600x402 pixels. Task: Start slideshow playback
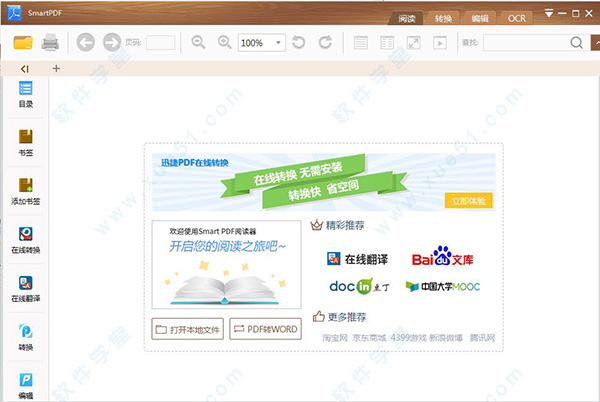click(x=440, y=43)
